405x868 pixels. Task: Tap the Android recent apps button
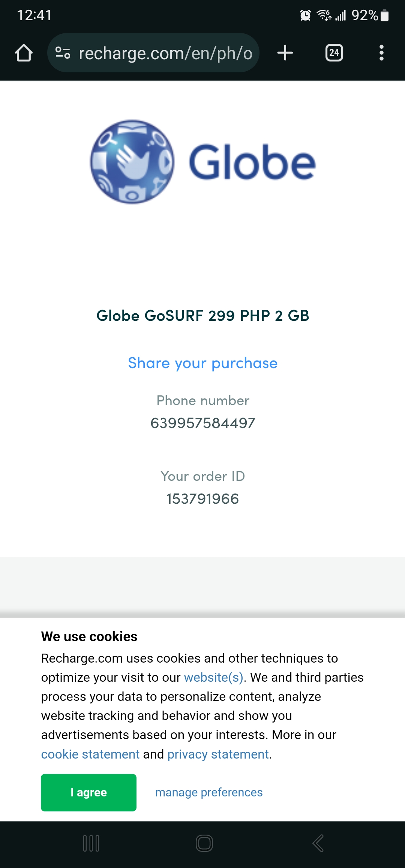coord(91,843)
